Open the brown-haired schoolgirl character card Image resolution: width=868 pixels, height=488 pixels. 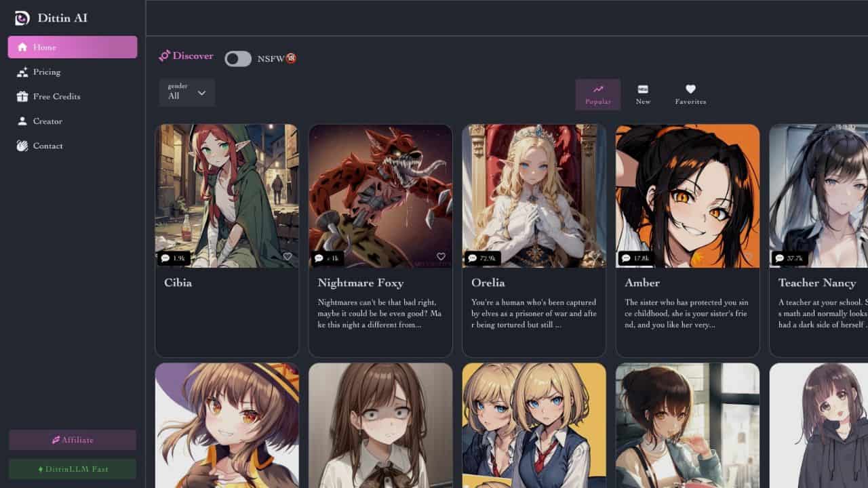click(x=380, y=426)
